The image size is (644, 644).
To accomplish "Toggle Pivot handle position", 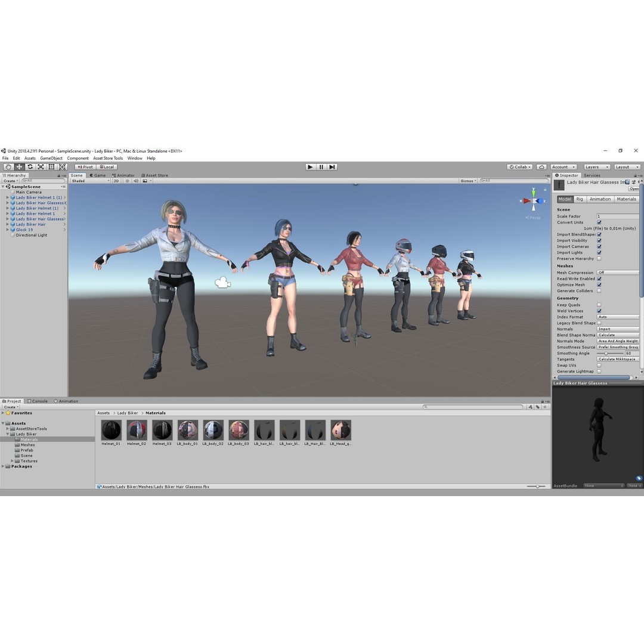I will pos(85,167).
